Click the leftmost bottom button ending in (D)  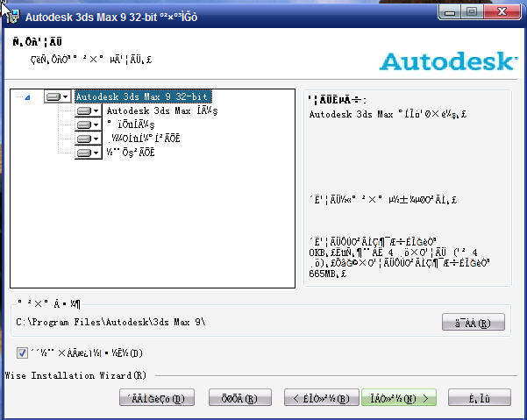(157, 398)
